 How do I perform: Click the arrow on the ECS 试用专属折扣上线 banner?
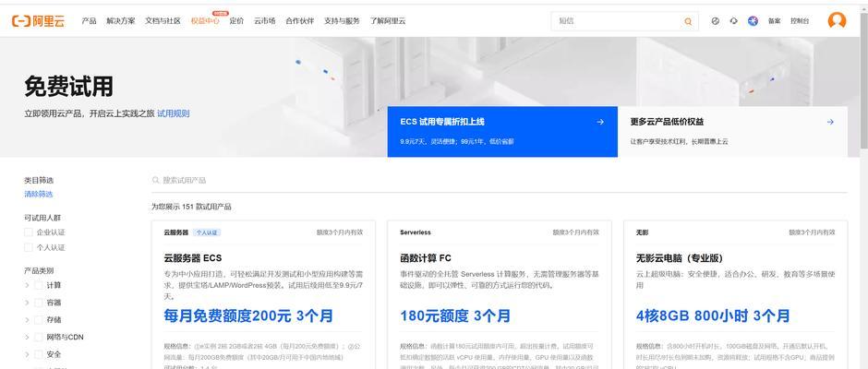[600, 122]
